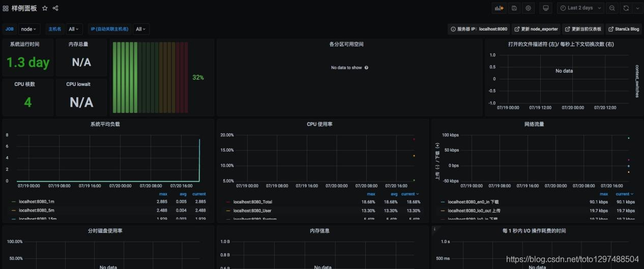Share the dashboard via share icon
The image size is (644, 269).
55,8
